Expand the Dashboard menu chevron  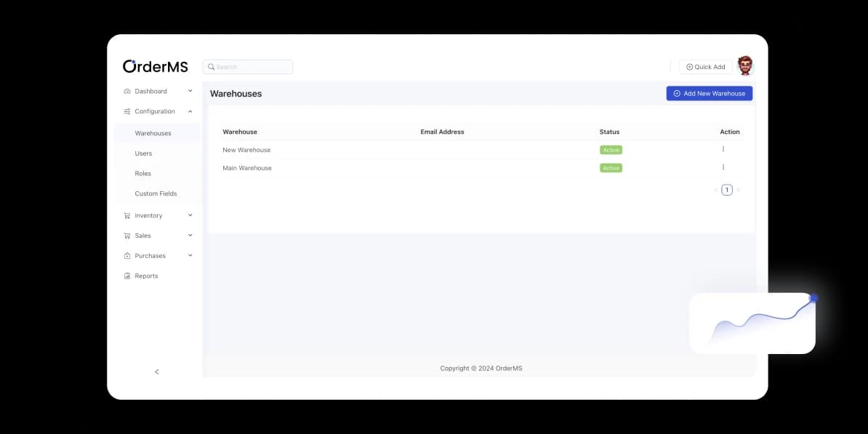[190, 92]
